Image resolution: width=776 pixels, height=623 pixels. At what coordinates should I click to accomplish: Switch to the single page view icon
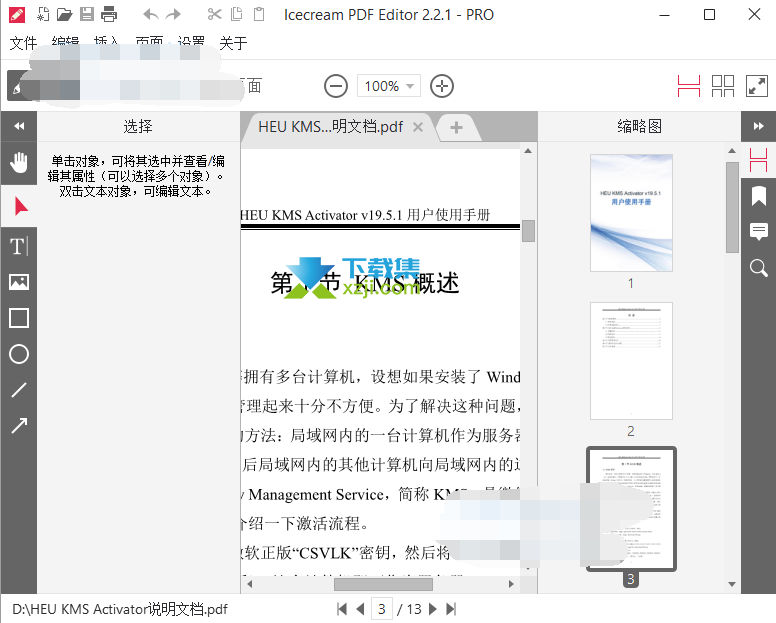click(689, 86)
